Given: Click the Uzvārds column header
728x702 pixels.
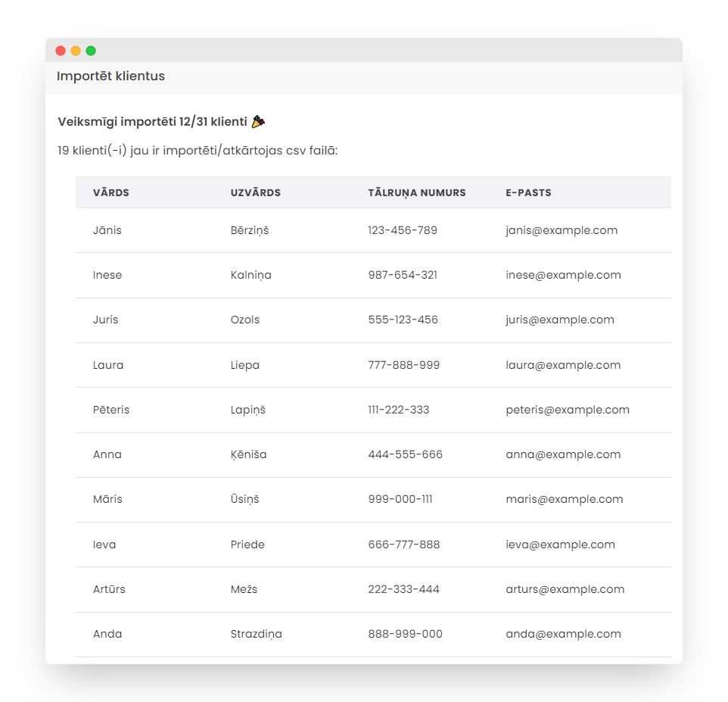Looking at the screenshot, I should [x=256, y=193].
